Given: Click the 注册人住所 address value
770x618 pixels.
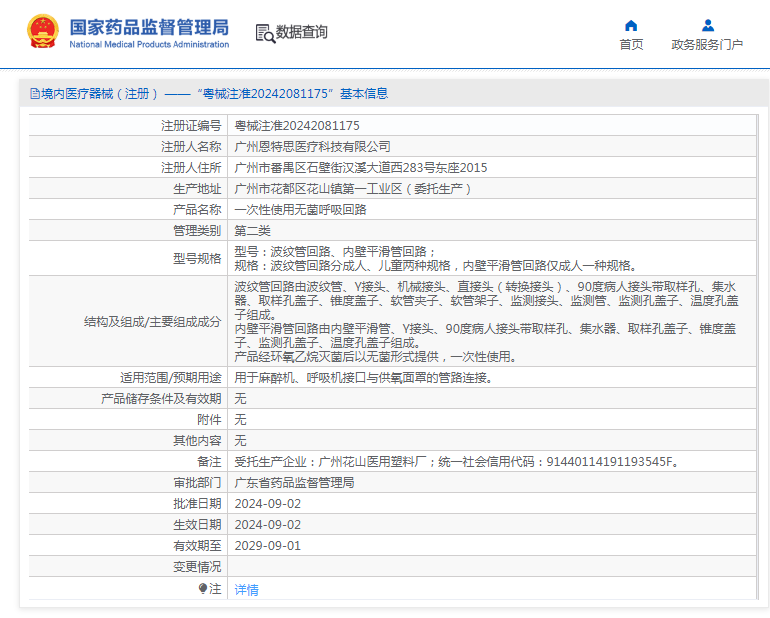Looking at the screenshot, I should click(360, 168).
